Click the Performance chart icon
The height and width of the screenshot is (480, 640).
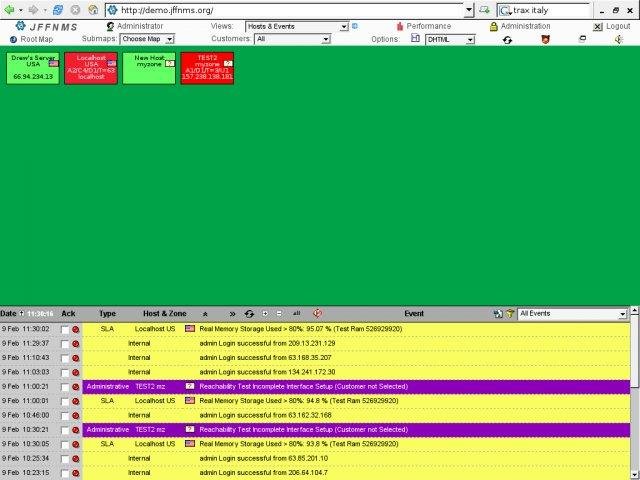pyautogui.click(x=400, y=27)
